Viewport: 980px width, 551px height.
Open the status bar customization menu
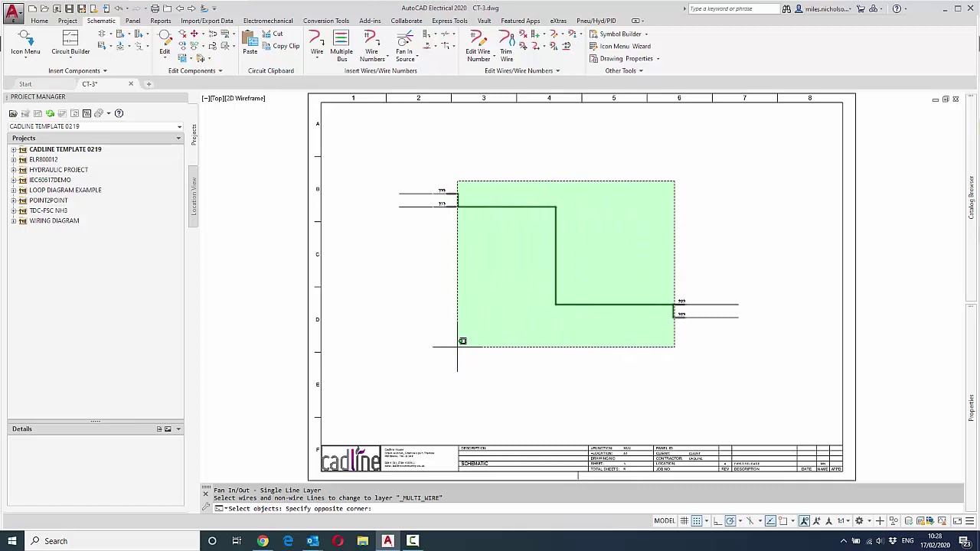pos(970,521)
